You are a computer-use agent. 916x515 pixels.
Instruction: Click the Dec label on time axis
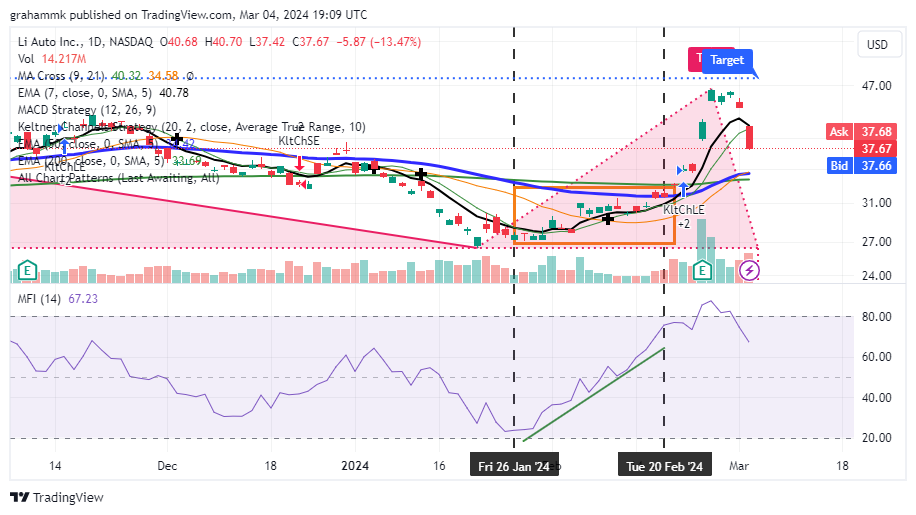(167, 466)
